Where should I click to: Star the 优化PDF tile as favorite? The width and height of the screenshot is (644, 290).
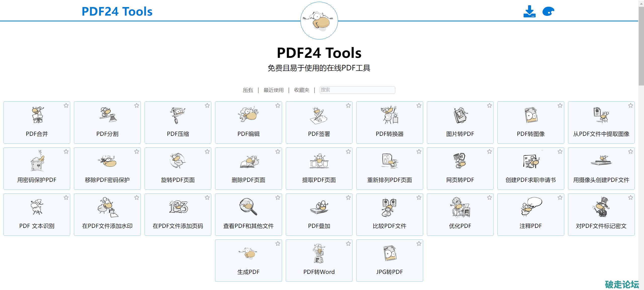[489, 198]
